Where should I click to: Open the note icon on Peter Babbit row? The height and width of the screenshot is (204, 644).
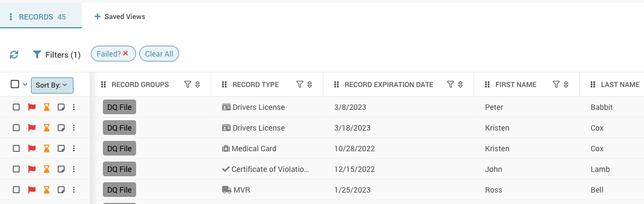[61, 107]
